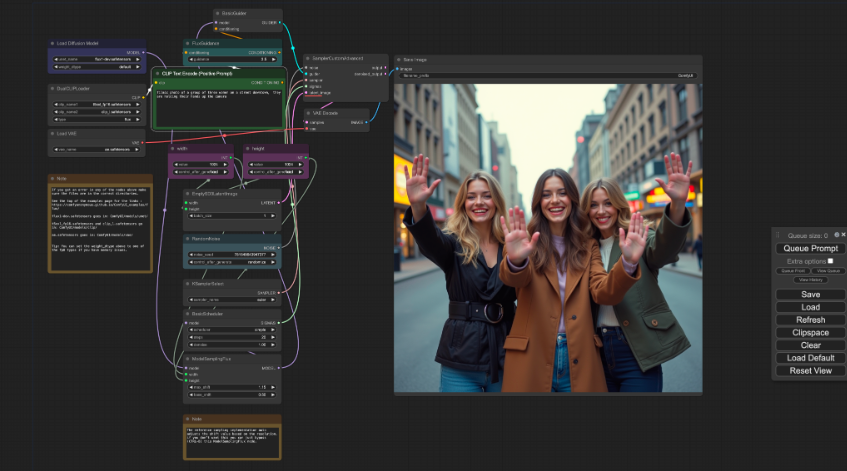Adjust the max_shift value in ModelSamplingFlux

point(232,387)
